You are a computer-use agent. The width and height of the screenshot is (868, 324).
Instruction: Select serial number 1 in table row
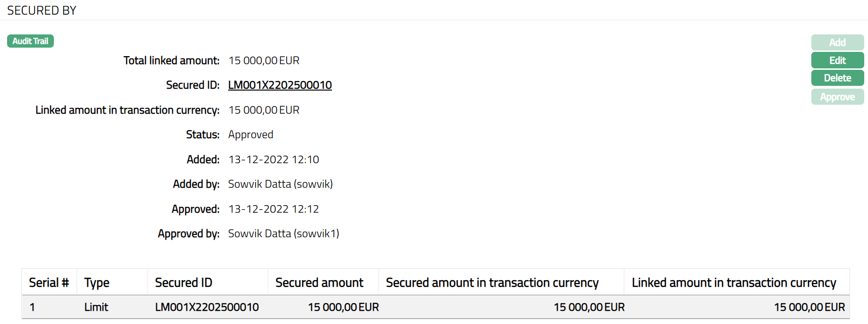coord(32,307)
